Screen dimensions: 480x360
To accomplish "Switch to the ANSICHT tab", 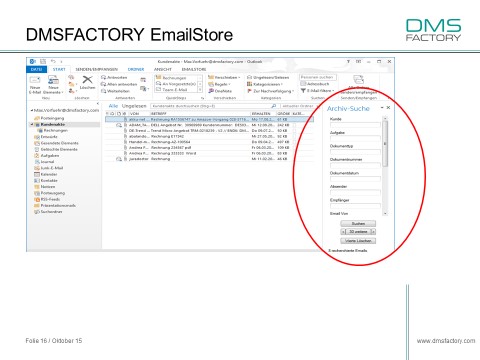I will (x=163, y=69).
